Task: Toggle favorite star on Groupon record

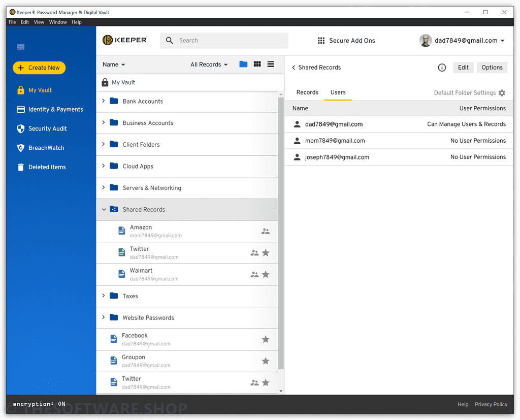Action: point(266,361)
